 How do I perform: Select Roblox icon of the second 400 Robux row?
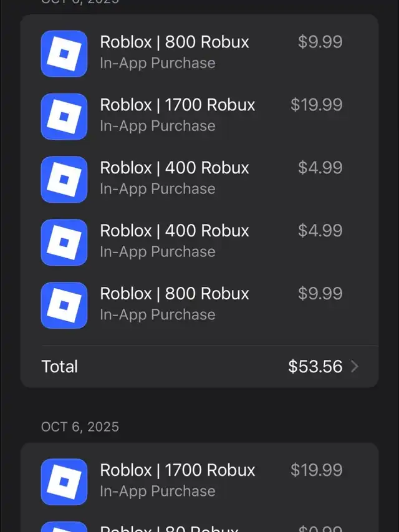(64, 243)
